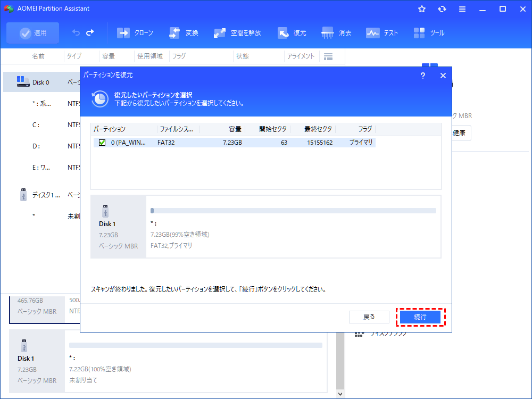Screen dimensions: 532x399
Task: Click the refresh icon in title bar
Action: click(x=442, y=9)
